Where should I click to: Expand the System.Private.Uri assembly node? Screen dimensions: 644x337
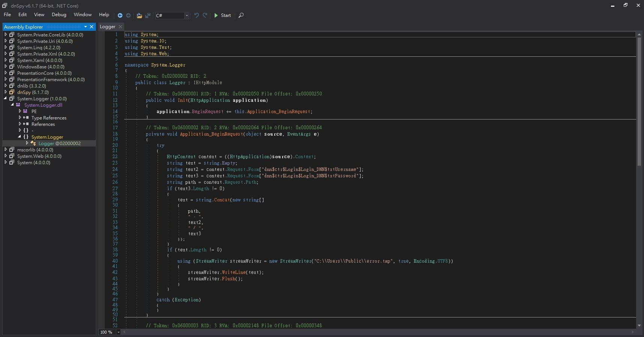6,41
